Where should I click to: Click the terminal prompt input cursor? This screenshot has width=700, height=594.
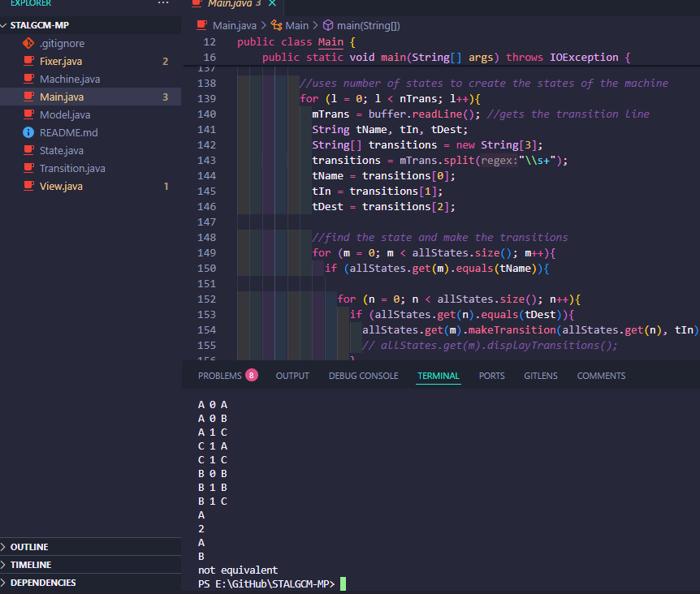point(343,583)
